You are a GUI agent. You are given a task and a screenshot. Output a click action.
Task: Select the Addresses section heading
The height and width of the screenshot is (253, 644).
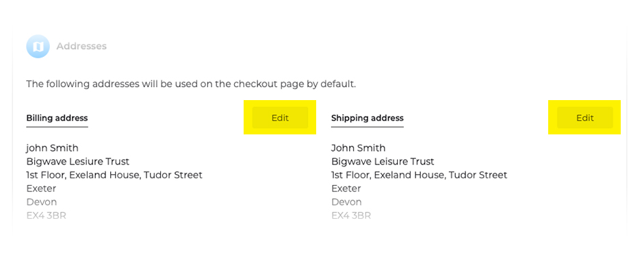[x=81, y=46]
